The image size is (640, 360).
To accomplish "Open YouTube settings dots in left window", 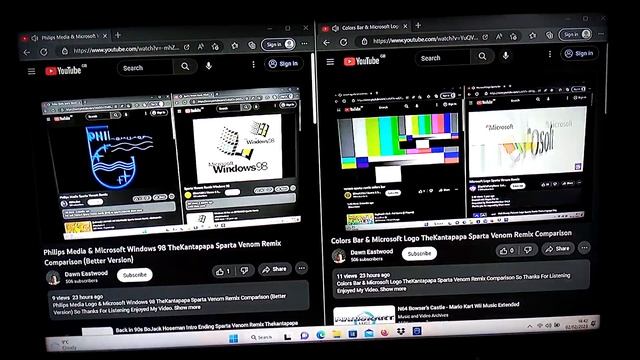I will point(253,64).
